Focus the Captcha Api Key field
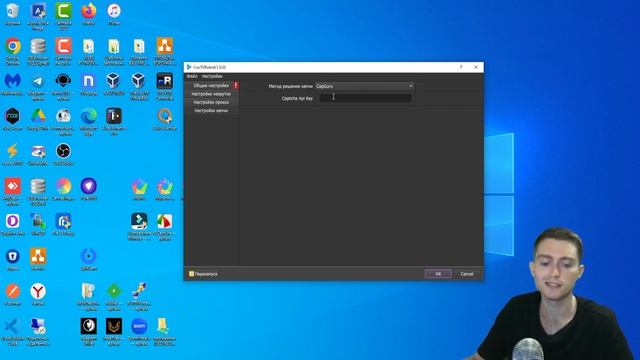The image size is (640, 360). click(365, 98)
